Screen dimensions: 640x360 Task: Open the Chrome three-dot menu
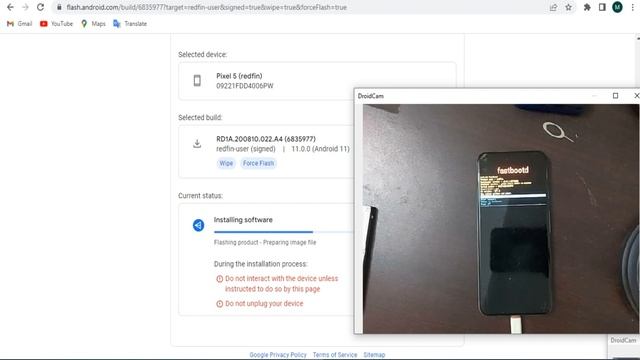(x=633, y=7)
